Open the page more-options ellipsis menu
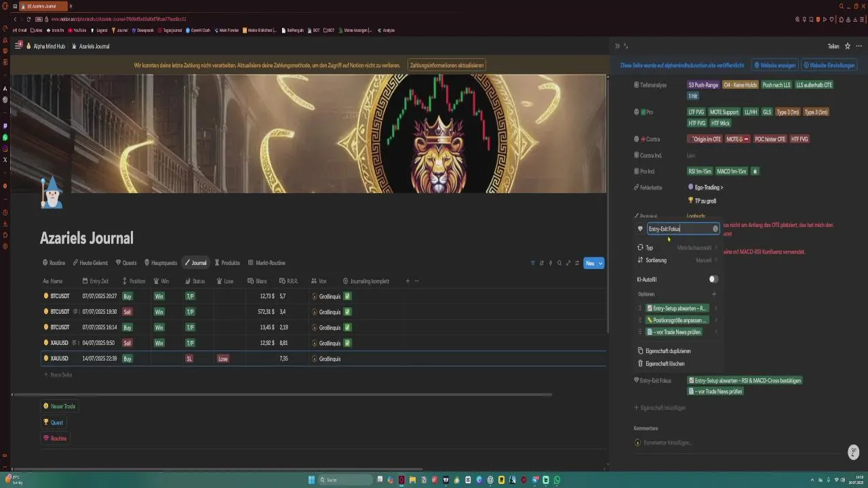The width and height of the screenshot is (868, 488). coord(859,46)
